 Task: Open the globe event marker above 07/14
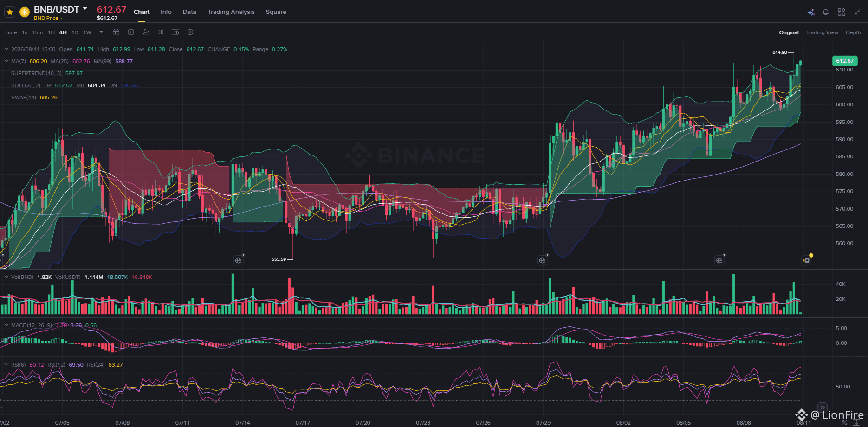238,260
